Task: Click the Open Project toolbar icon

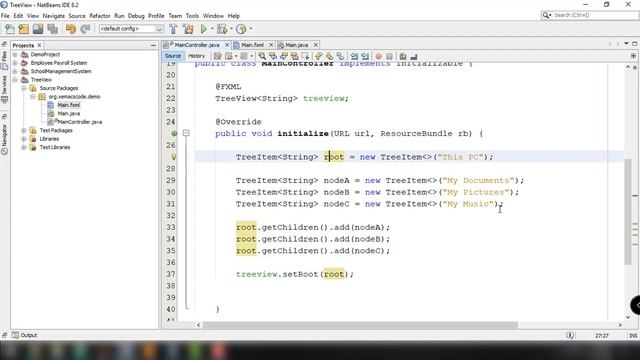Action: tap(38, 29)
